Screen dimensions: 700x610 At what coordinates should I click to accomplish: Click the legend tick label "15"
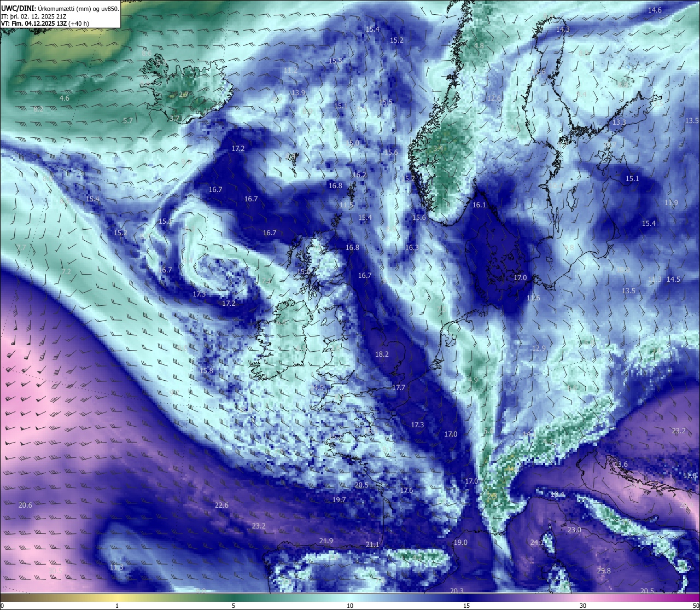point(466,606)
